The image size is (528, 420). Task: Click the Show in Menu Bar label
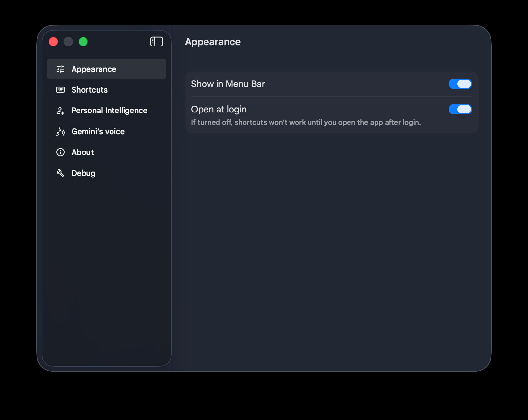click(228, 84)
